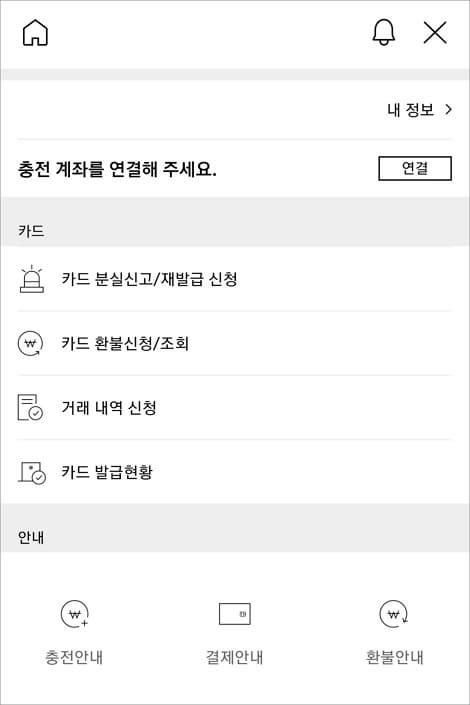Close the menu with X icon

[x=435, y=32]
